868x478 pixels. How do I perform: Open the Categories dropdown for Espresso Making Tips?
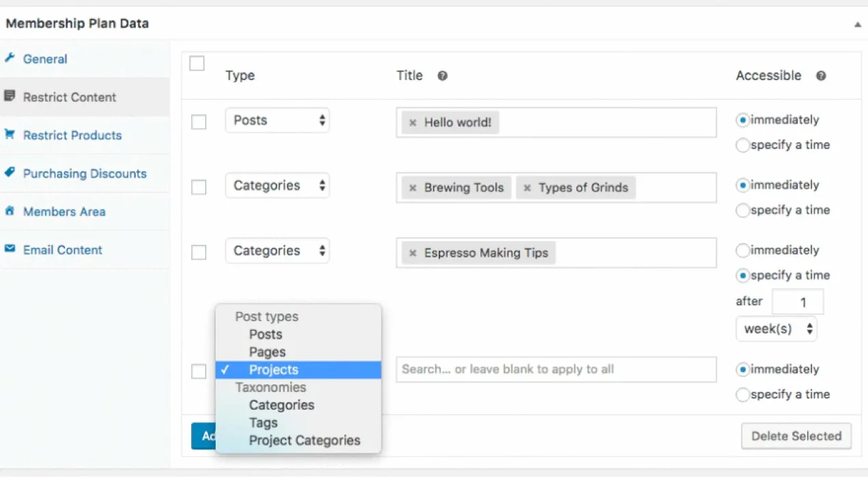[277, 251]
